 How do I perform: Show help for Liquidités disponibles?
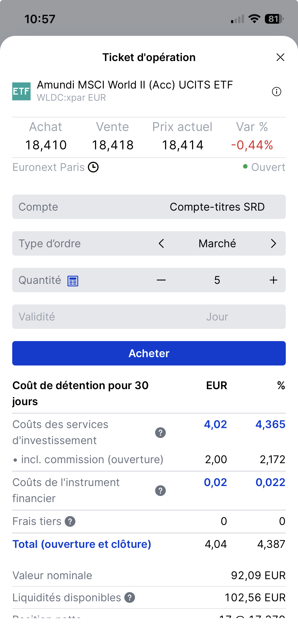coord(130,597)
